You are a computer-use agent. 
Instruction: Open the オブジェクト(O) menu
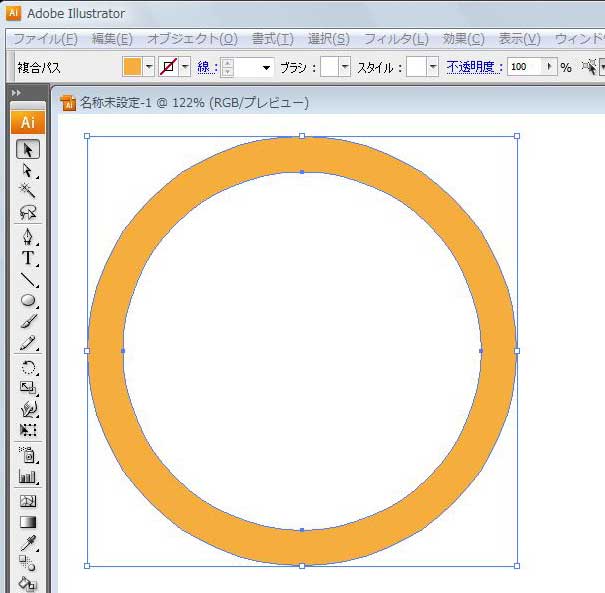pos(192,39)
